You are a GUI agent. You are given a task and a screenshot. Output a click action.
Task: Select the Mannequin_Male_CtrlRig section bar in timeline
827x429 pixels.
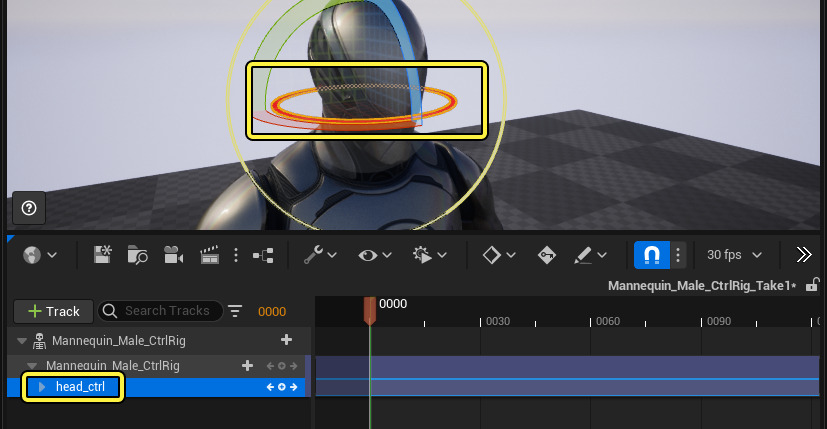[567, 367]
